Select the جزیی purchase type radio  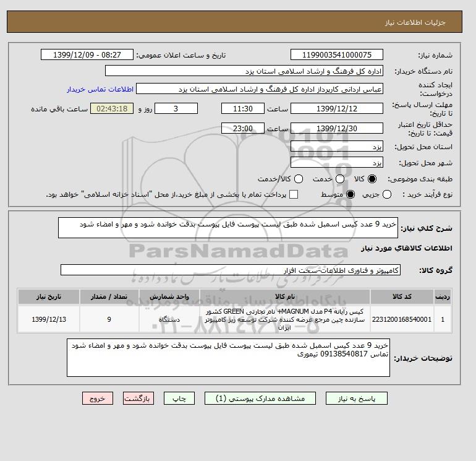[x=387, y=194]
